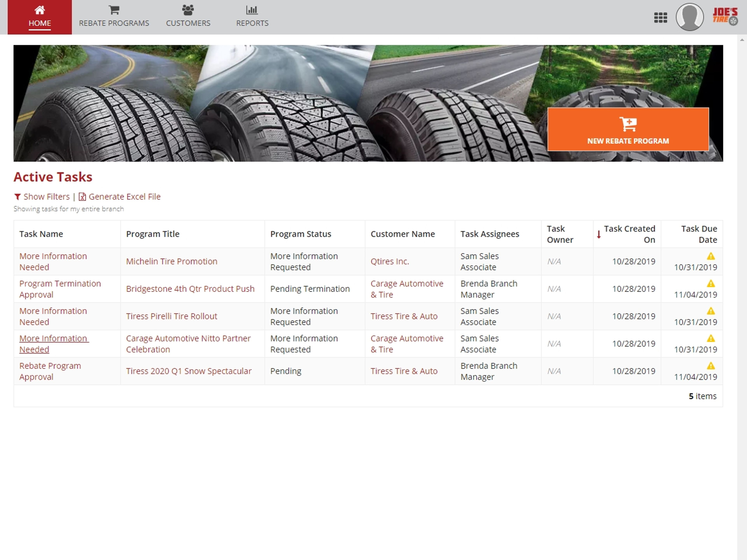
Task: Sort by Program Title column
Action: 153,234
